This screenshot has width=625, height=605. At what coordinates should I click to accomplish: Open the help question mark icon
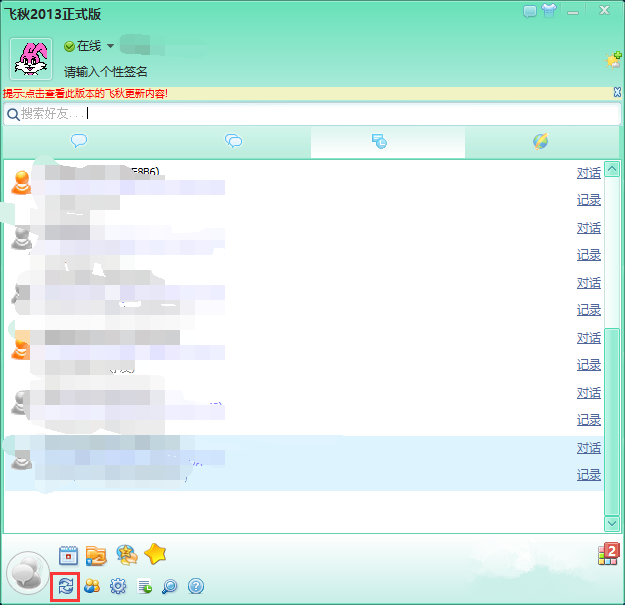tap(196, 586)
